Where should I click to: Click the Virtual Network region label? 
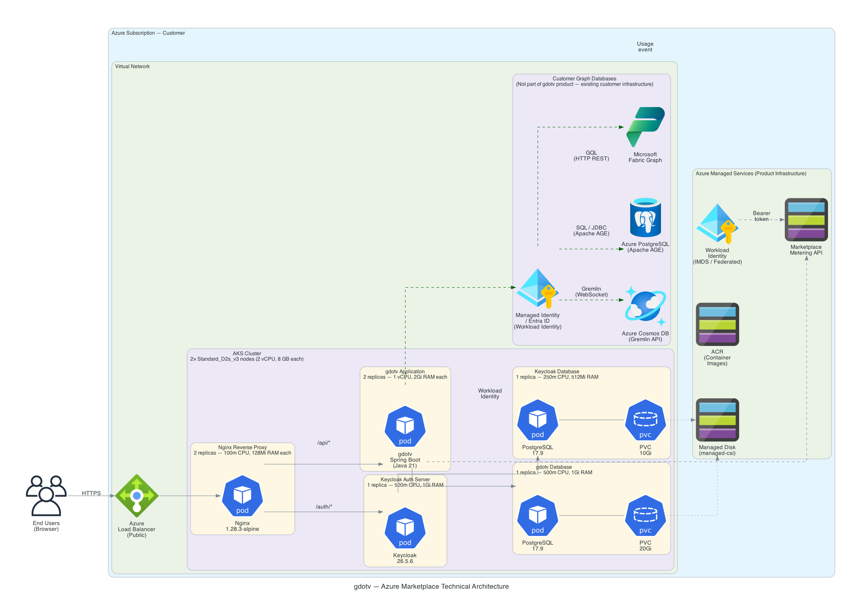coord(132,66)
